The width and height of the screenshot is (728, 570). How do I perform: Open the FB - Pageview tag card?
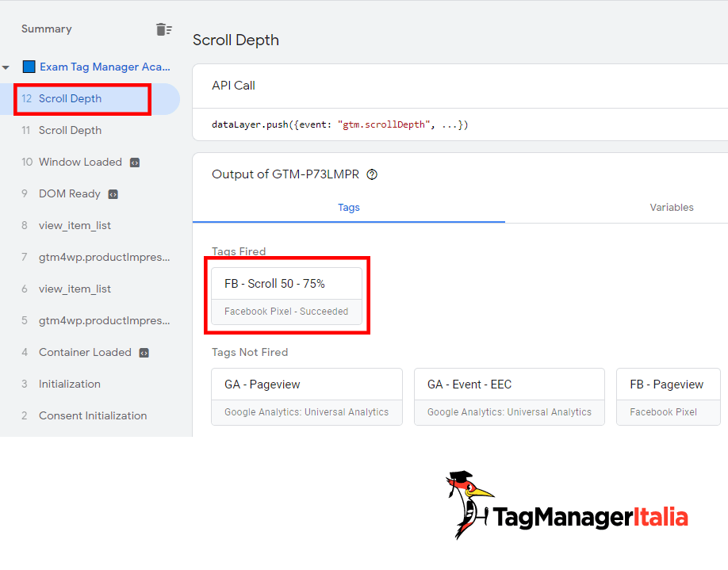(x=668, y=397)
